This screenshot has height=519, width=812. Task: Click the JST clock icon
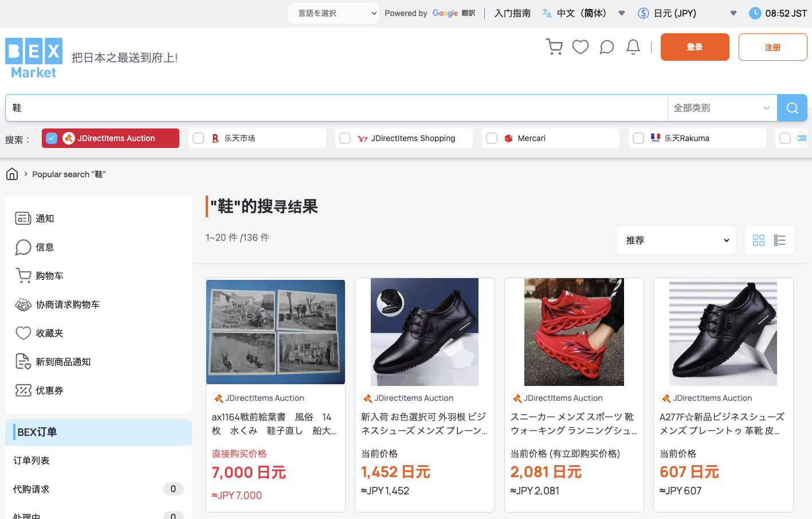click(755, 13)
